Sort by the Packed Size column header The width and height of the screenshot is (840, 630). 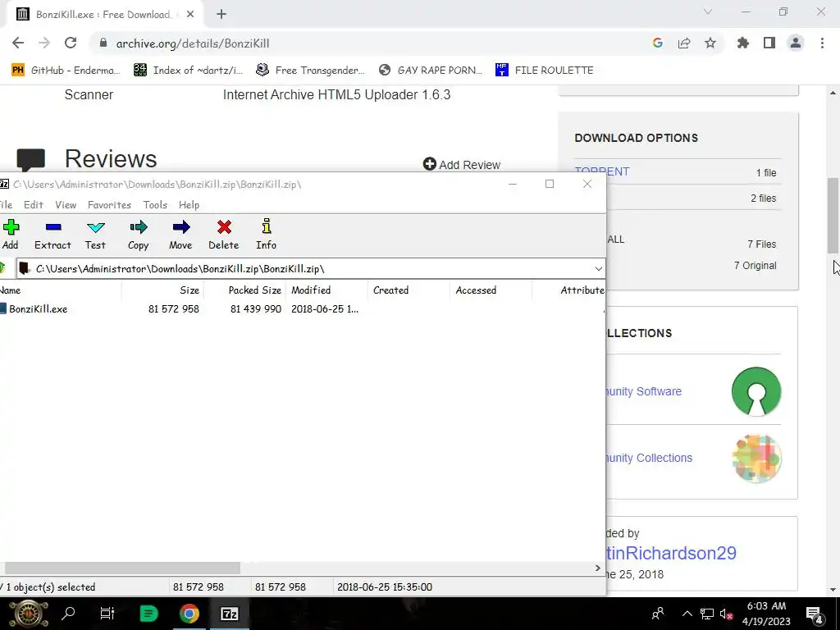(x=244, y=290)
